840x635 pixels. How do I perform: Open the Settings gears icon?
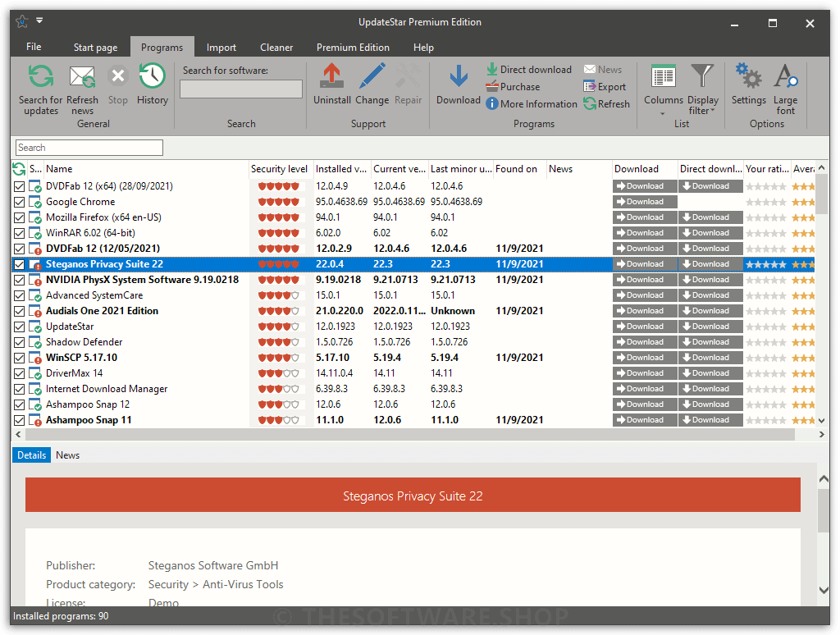748,75
